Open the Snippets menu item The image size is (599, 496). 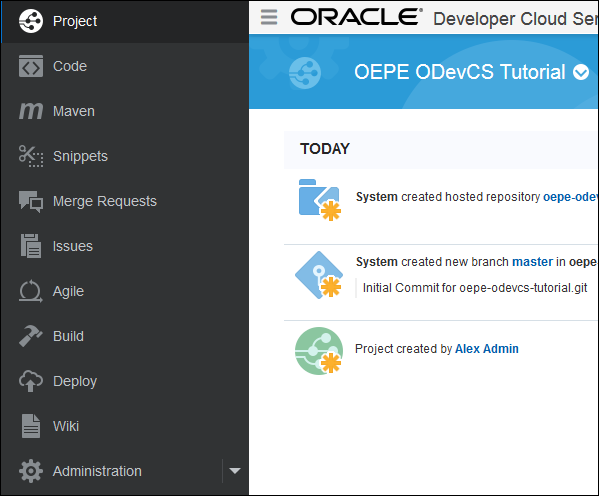click(x=125, y=156)
